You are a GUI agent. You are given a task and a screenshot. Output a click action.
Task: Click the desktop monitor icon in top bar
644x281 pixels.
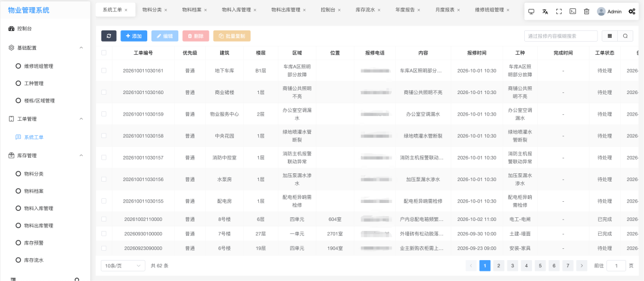(x=531, y=11)
